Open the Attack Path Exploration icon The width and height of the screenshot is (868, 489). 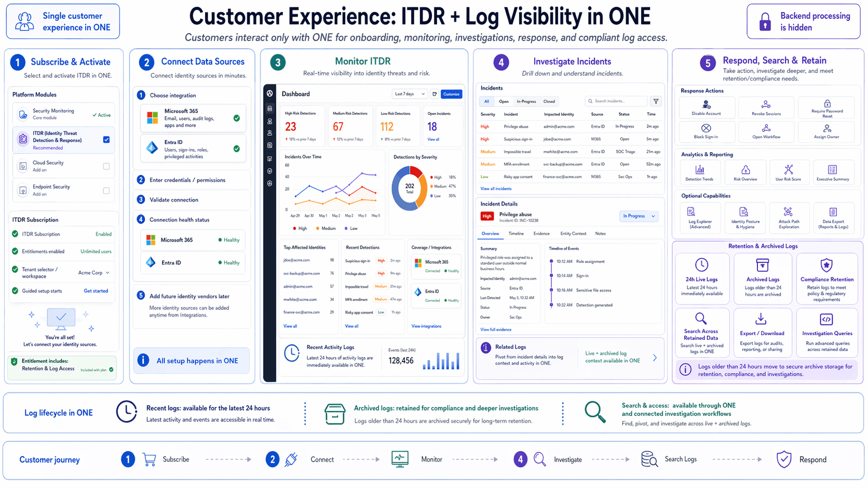click(788, 212)
